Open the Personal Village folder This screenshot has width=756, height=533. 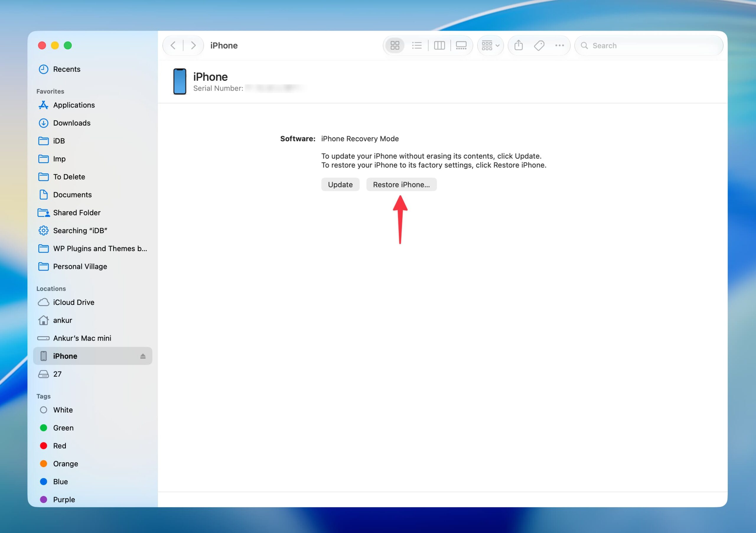point(92,266)
